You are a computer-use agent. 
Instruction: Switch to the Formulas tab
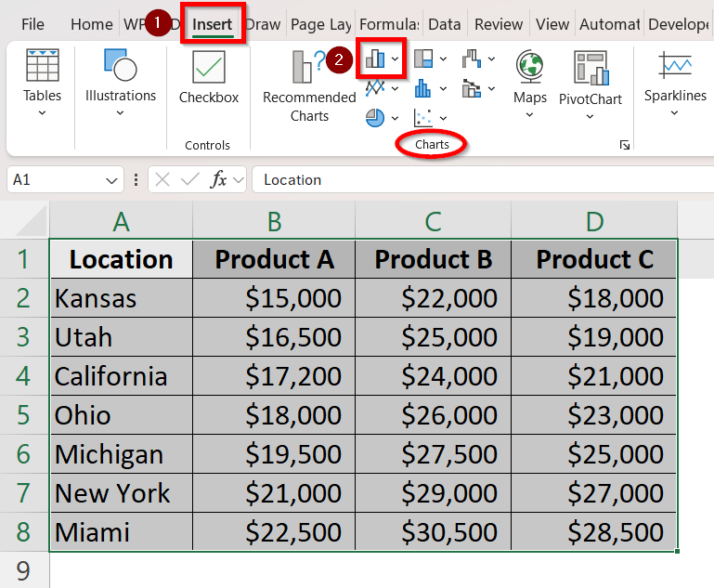click(x=388, y=25)
